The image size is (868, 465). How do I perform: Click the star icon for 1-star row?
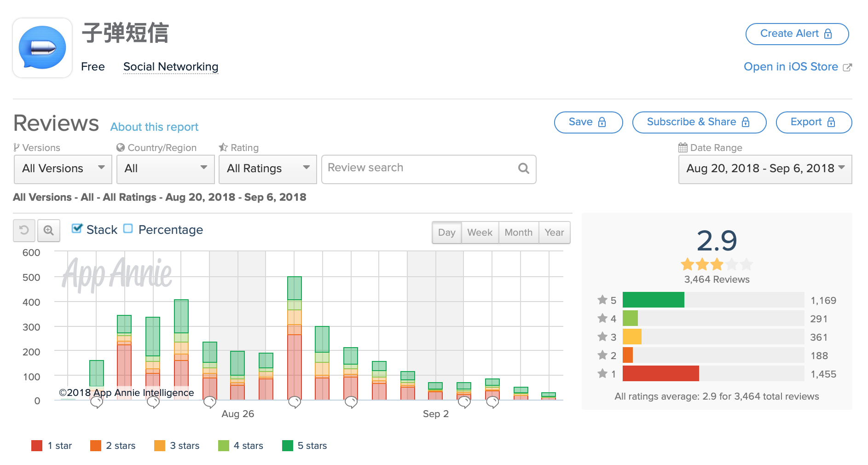(602, 374)
